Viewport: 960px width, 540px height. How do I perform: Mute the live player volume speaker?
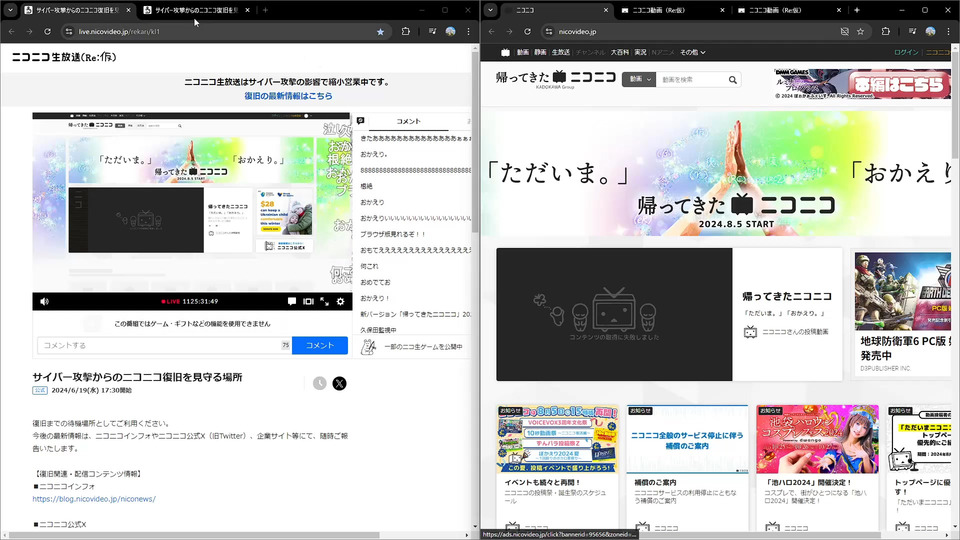tap(44, 301)
